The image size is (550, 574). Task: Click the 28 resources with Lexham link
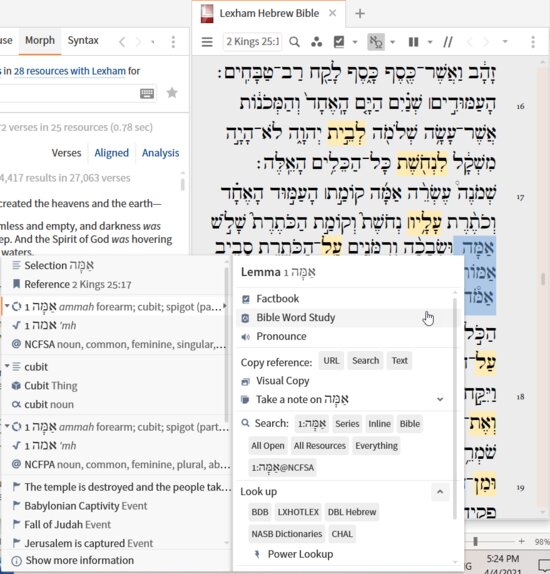(70, 71)
